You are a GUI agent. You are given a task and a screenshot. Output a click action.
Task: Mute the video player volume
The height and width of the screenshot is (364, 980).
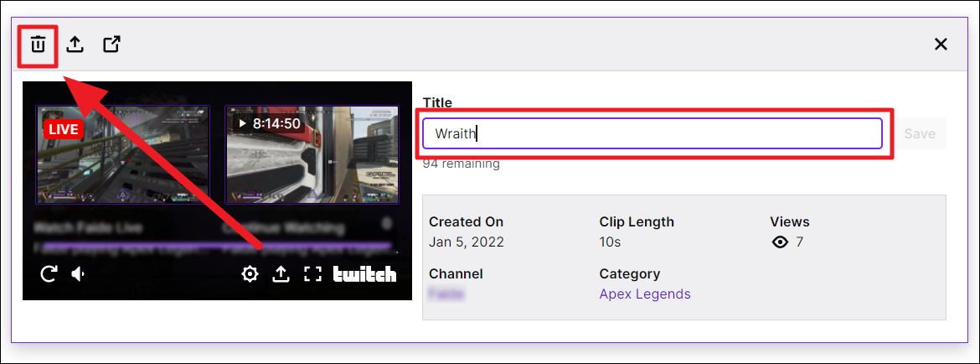pyautogui.click(x=79, y=274)
